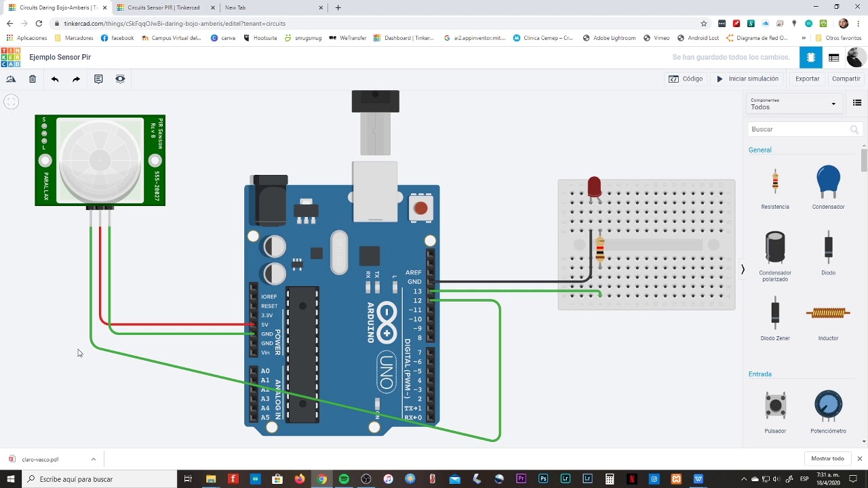The width and height of the screenshot is (868, 488).
Task: Select the Potenciómetro component
Action: point(828,411)
